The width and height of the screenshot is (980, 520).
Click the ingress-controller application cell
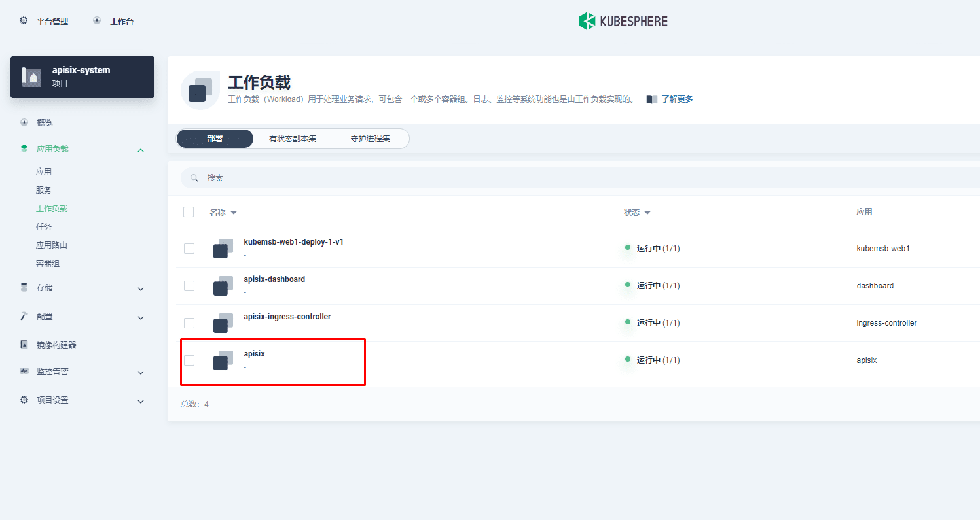pyautogui.click(x=886, y=323)
